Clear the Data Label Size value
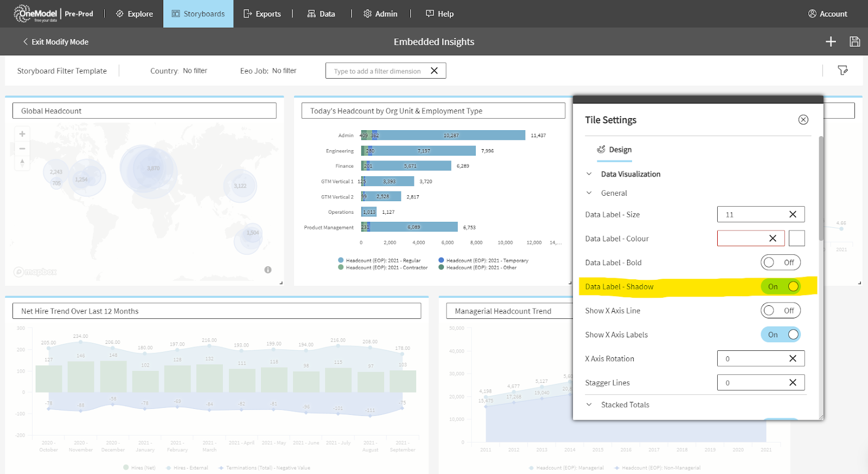868x474 pixels. [793, 214]
